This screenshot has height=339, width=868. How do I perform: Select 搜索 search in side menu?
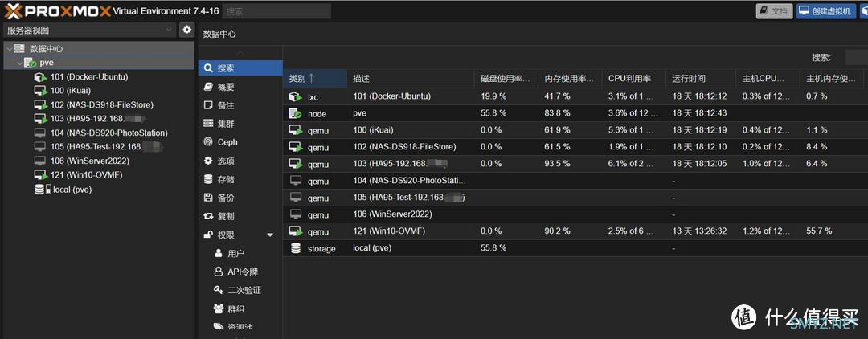pos(240,68)
